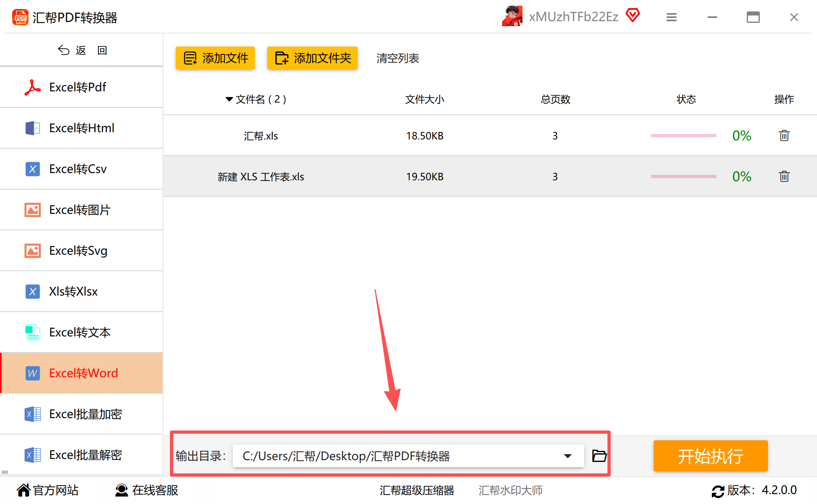Click 添加文件 to add file
817x504 pixels.
pyautogui.click(x=215, y=58)
